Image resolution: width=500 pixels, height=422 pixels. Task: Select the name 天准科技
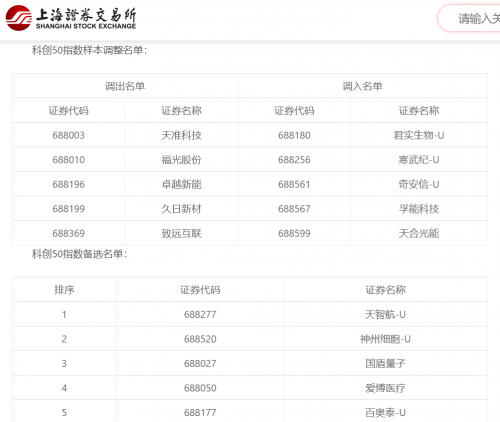(x=181, y=135)
